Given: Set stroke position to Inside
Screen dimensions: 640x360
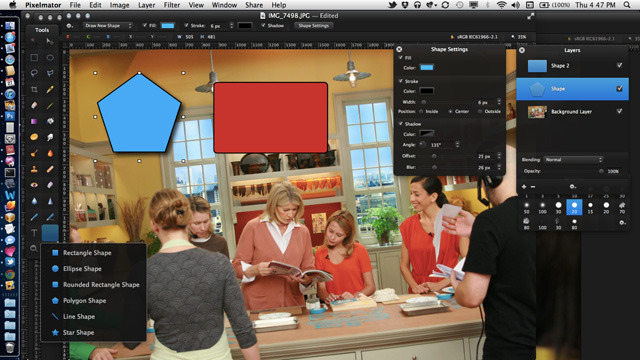Looking at the screenshot, I should tap(421, 111).
